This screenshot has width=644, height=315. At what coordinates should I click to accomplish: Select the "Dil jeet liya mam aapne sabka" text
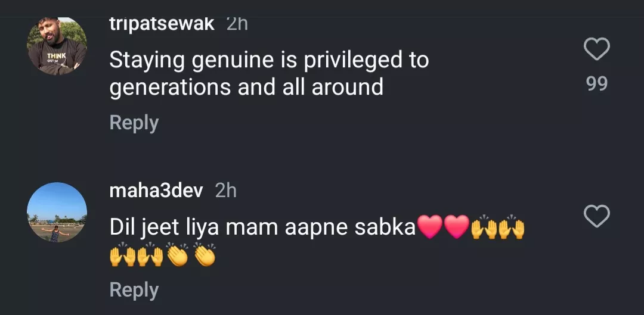point(262,227)
